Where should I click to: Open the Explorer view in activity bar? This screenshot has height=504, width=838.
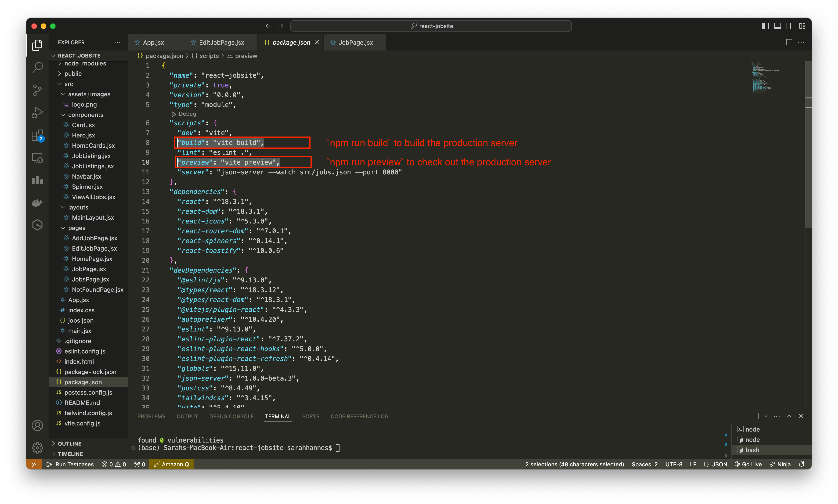[x=37, y=45]
